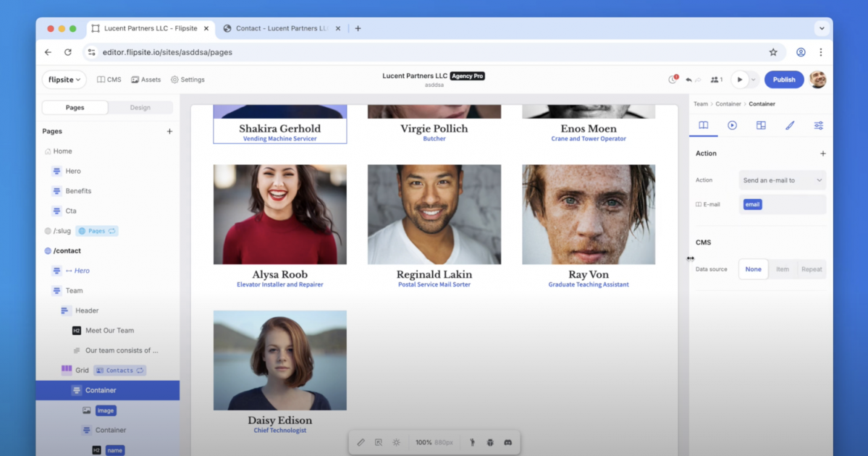Open the Assets library

(x=146, y=80)
